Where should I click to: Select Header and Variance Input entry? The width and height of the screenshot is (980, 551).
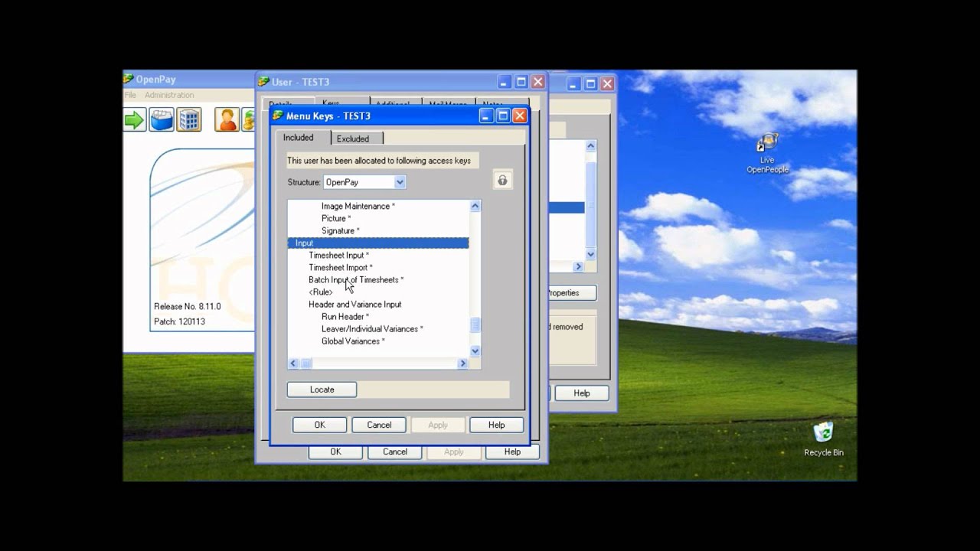tap(354, 304)
